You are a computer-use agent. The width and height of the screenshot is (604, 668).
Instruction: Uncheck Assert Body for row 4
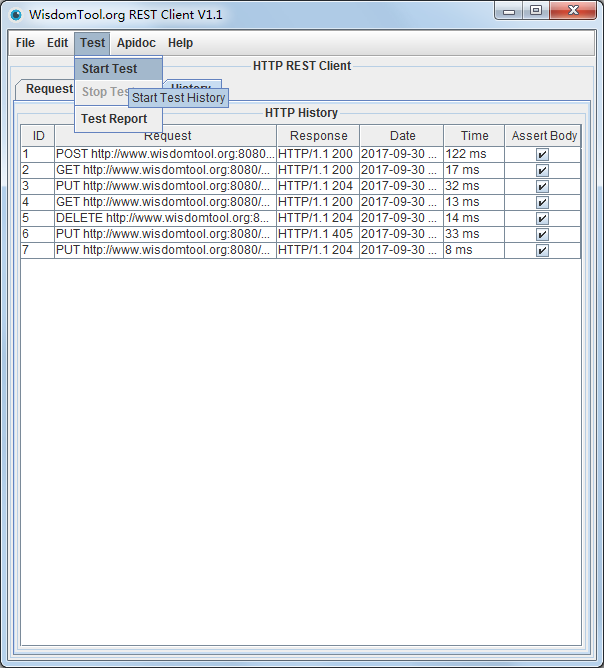click(542, 202)
